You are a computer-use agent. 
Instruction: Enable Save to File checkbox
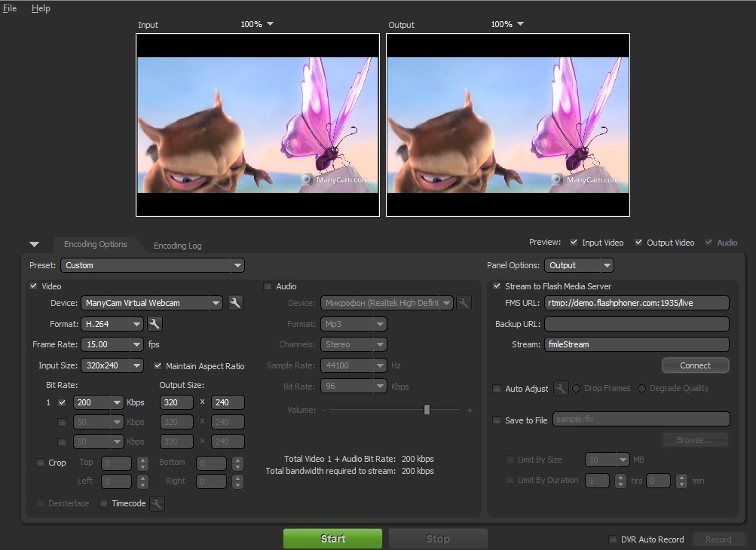tap(497, 420)
